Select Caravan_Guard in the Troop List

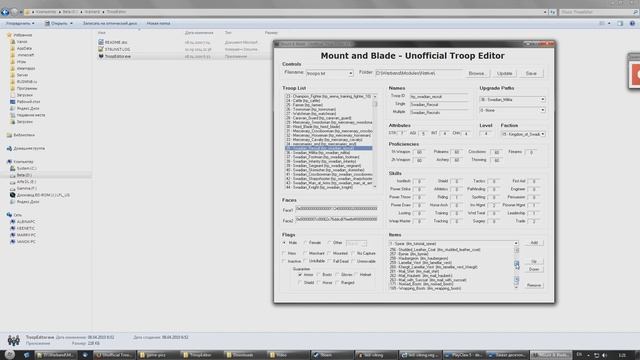pos(329,118)
